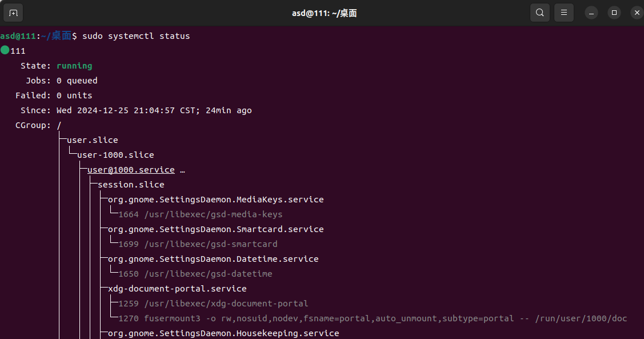Click the ellipsis after user@1000.service
644x339 pixels.
point(182,170)
